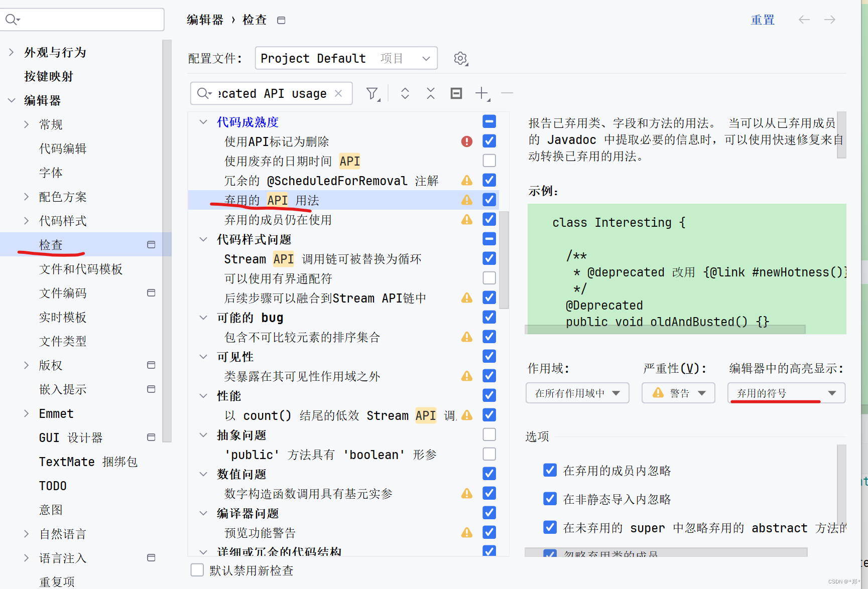This screenshot has height=589, width=868.
Task: Reset inspection to empty icon
Action: tap(456, 93)
